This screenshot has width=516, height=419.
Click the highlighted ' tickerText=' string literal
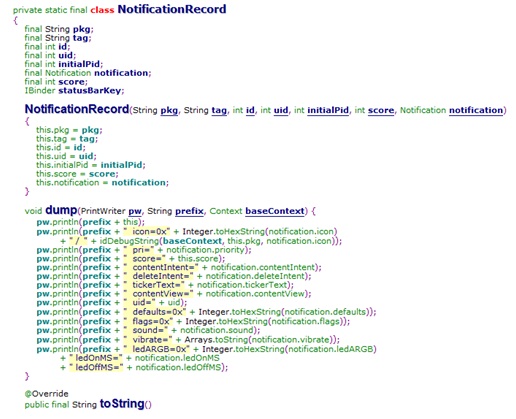(x=154, y=285)
